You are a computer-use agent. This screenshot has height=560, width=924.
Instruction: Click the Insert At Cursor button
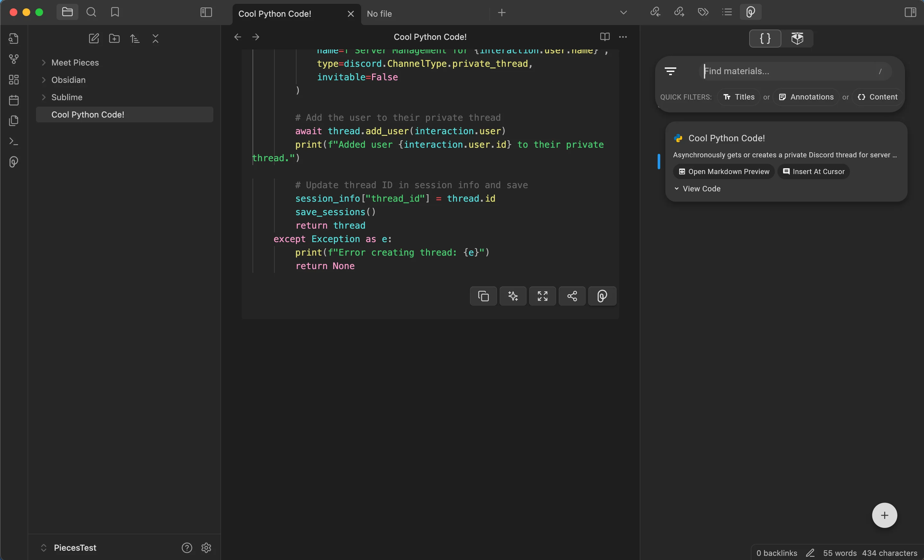pyautogui.click(x=813, y=171)
